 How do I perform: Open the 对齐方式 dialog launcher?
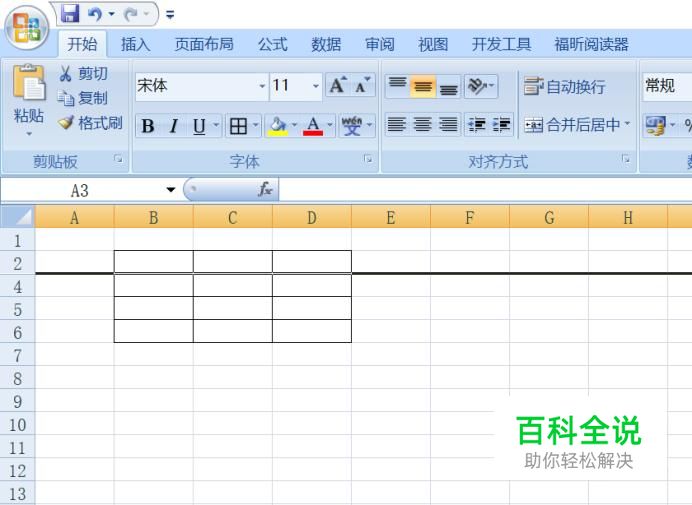tap(626, 159)
